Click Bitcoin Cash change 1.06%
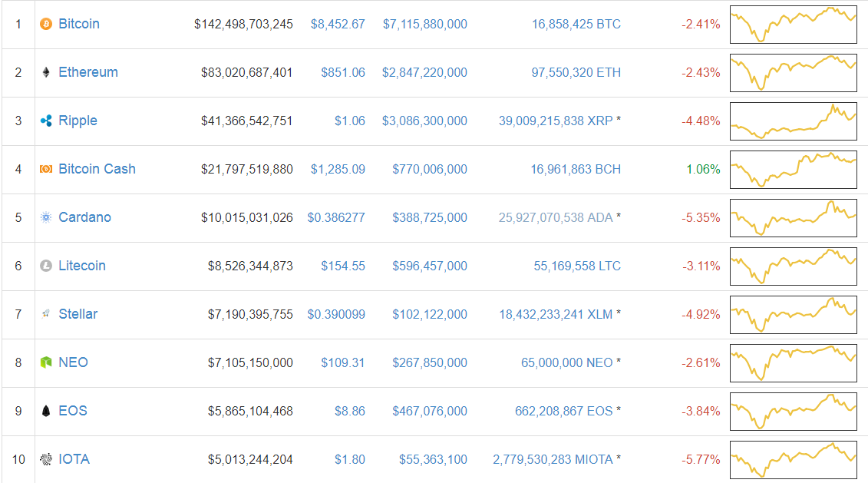This screenshot has width=868, height=483. point(703,170)
